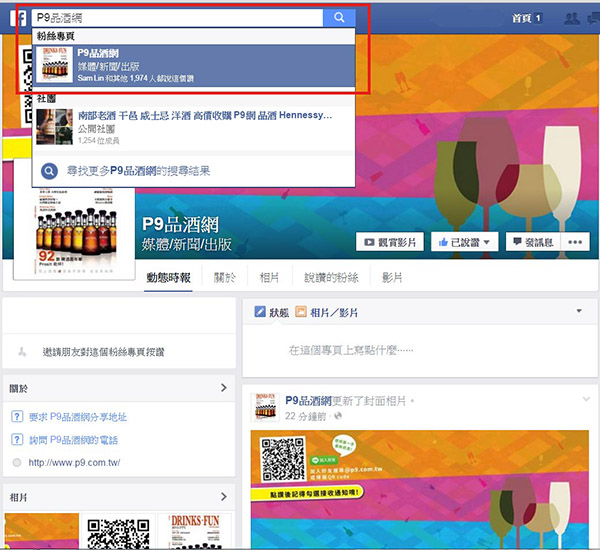The width and height of the screenshot is (600, 550).
Task: Switch to the 關於 tab
Action: click(x=225, y=277)
